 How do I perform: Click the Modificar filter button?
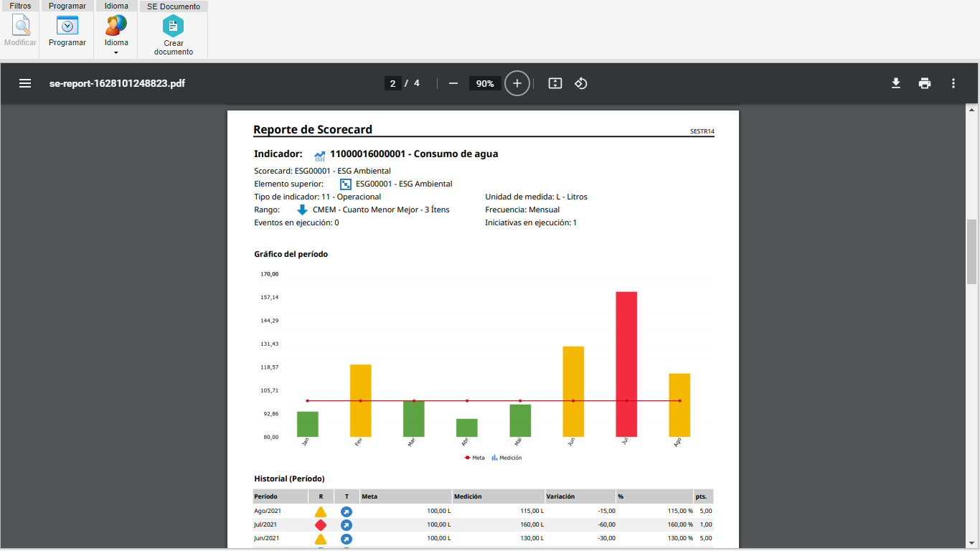(x=20, y=32)
